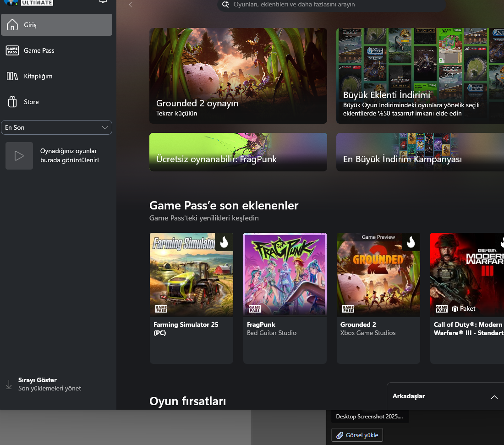Open the Giriş home page

(x=56, y=25)
